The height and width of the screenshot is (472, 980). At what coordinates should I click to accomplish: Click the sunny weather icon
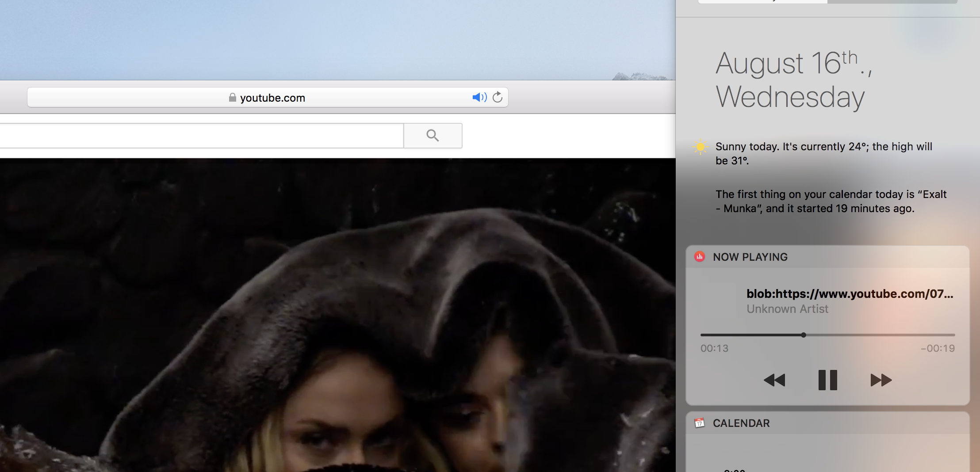[x=701, y=147]
